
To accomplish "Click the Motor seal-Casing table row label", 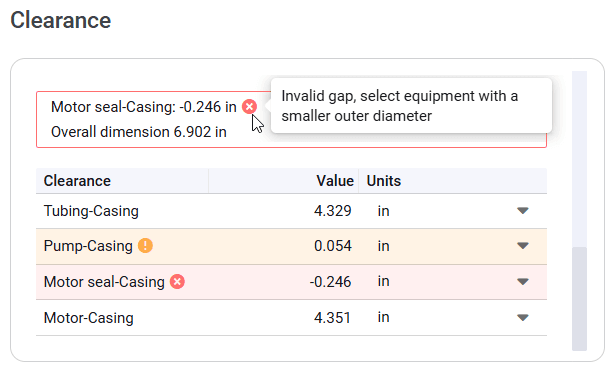I will (104, 282).
